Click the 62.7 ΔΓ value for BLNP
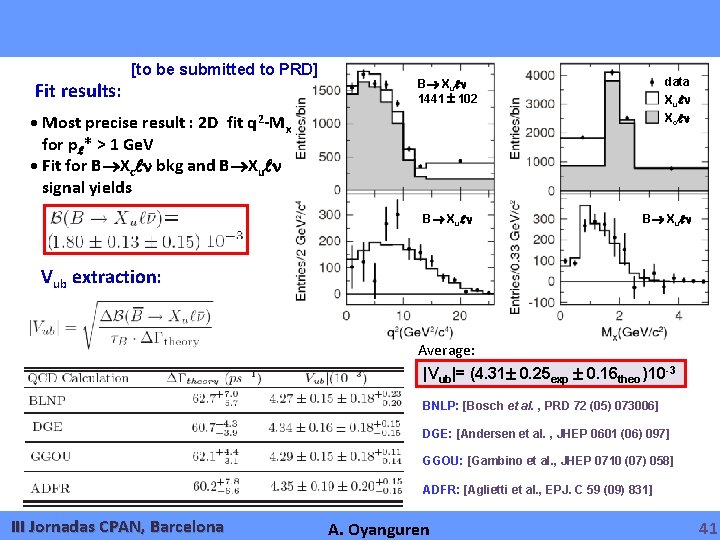Image resolution: width=720 pixels, height=540 pixels. point(215,398)
